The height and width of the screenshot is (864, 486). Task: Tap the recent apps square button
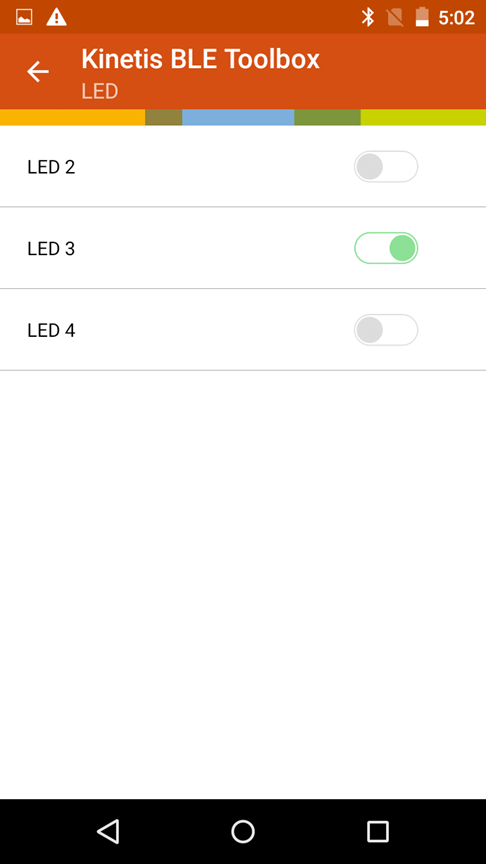pos(378,831)
